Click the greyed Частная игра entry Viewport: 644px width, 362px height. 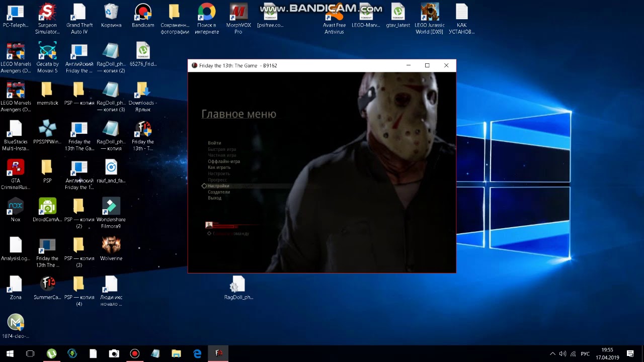coord(222,155)
